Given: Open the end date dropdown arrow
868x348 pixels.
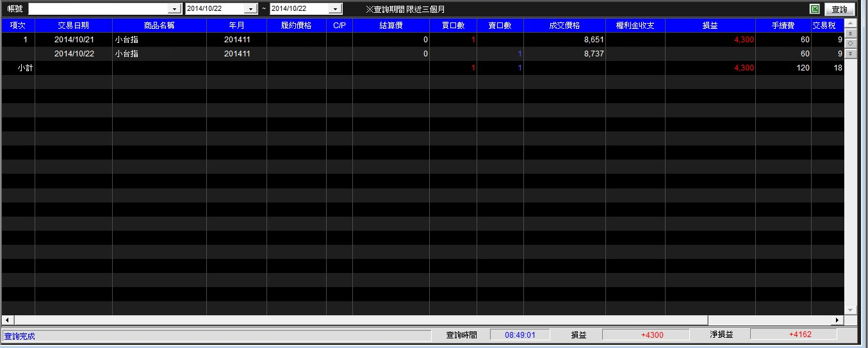Looking at the screenshot, I should [336, 9].
